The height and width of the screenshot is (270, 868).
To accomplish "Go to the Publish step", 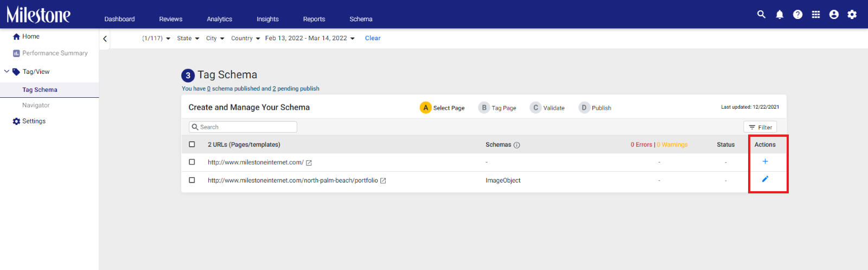I will 601,108.
